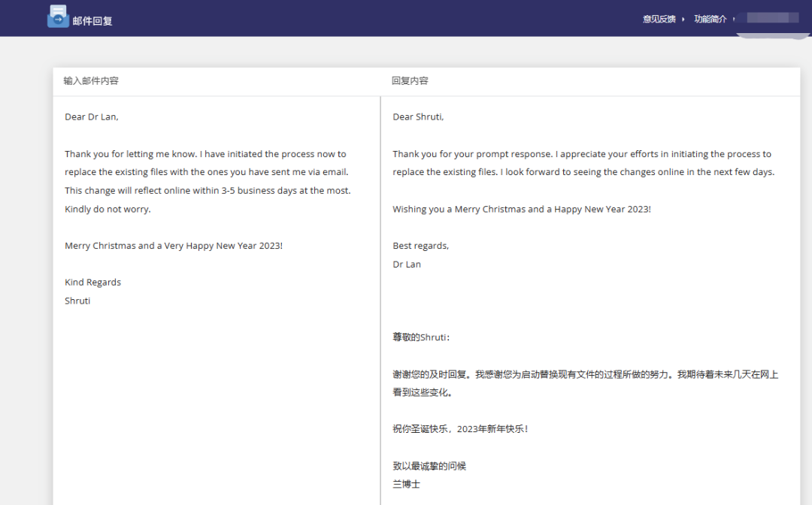
Task: Click empty space below the input email
Action: coord(216,398)
